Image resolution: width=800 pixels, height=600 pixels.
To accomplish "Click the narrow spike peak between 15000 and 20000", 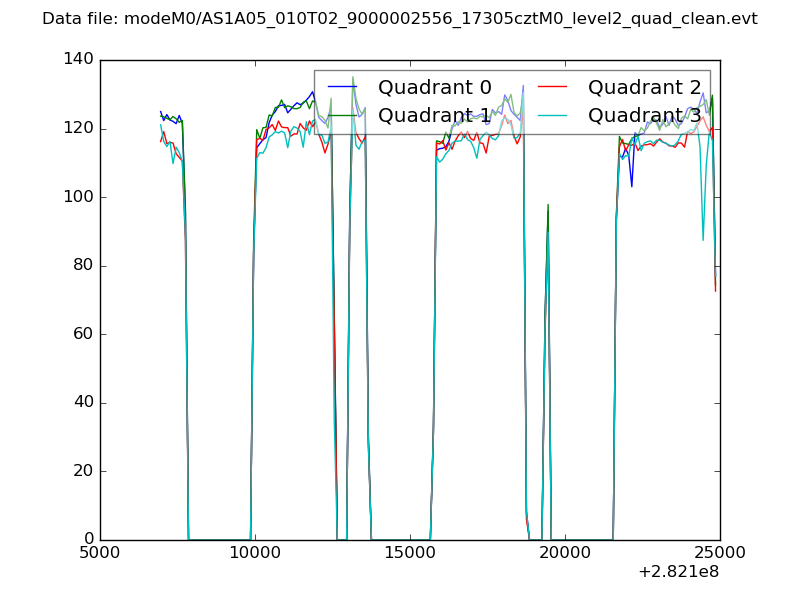I will point(547,206).
